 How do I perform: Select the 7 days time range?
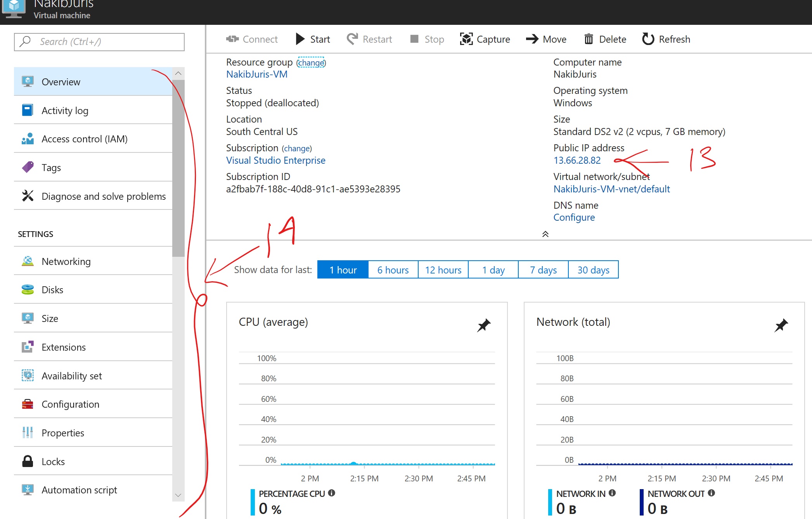coord(543,270)
